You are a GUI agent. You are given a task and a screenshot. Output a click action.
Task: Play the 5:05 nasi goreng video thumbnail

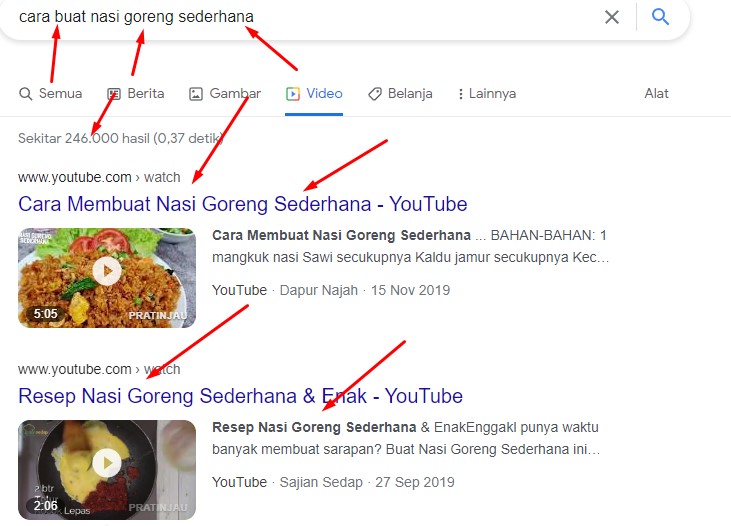pyautogui.click(x=107, y=271)
